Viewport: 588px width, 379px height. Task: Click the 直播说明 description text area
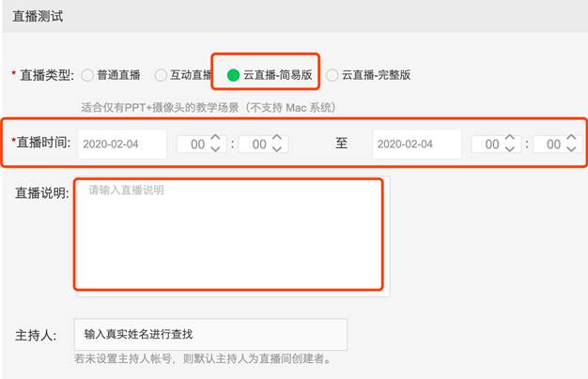tap(230, 235)
